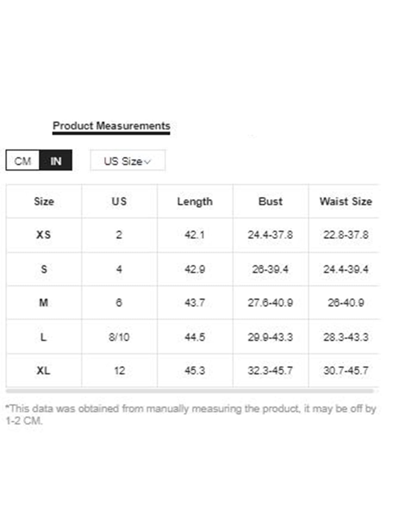Click the Bust column header

tap(270, 201)
